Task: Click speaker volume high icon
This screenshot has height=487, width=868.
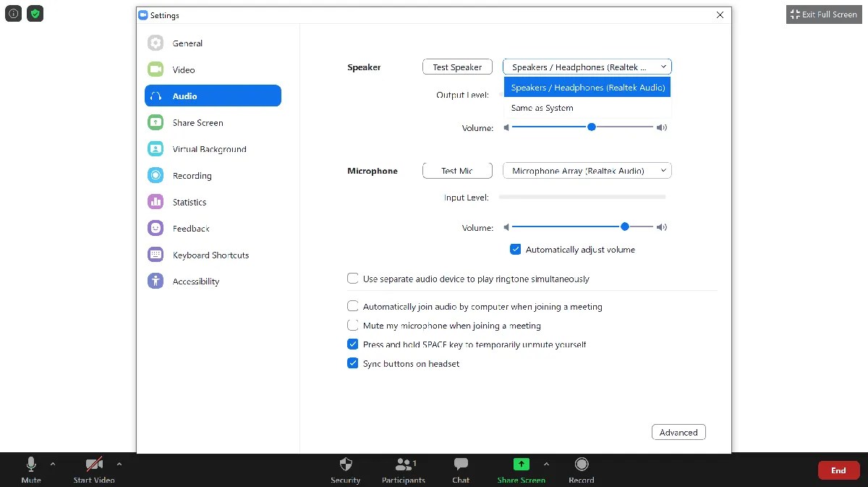Action: click(x=662, y=127)
